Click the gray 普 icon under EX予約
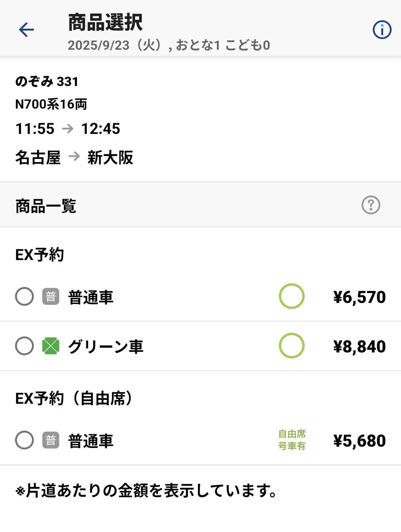 [x=51, y=297]
